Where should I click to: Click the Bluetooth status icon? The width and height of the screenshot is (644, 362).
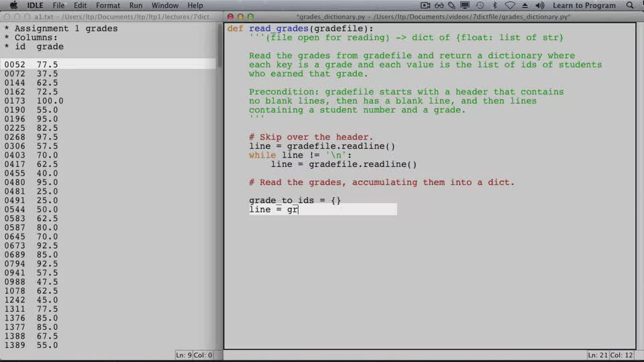(x=494, y=5)
